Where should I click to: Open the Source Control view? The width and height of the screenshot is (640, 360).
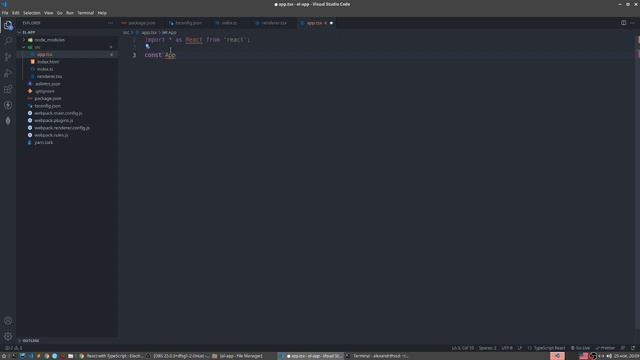coord(8,57)
